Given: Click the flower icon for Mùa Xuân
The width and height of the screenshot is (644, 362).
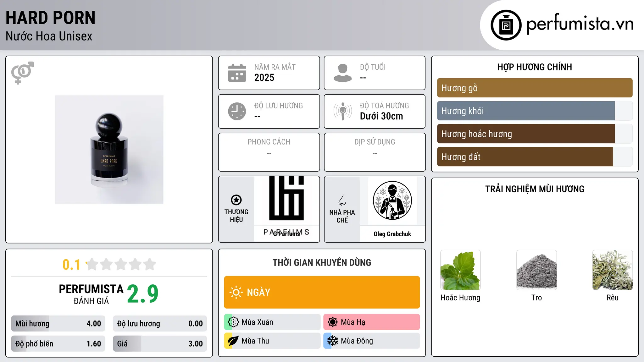Looking at the screenshot, I should (x=233, y=322).
